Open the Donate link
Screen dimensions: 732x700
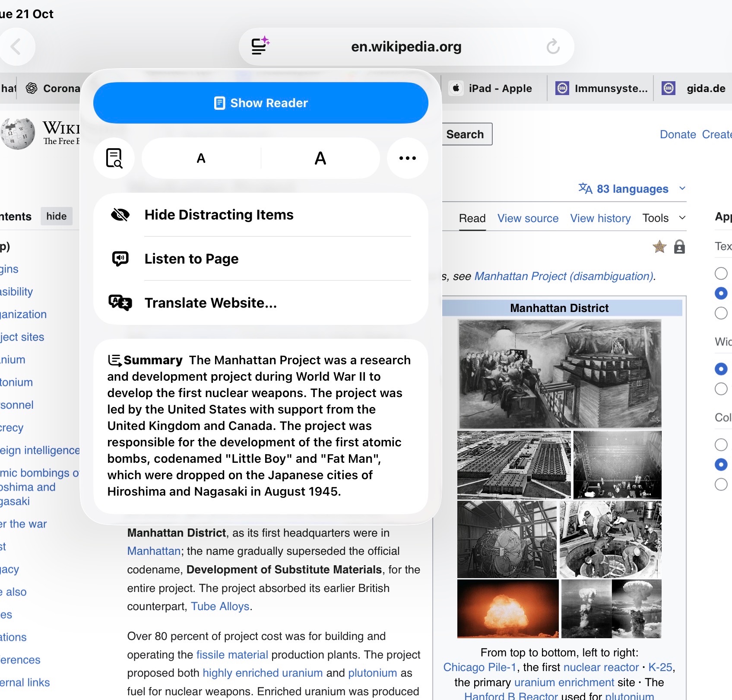click(x=678, y=134)
